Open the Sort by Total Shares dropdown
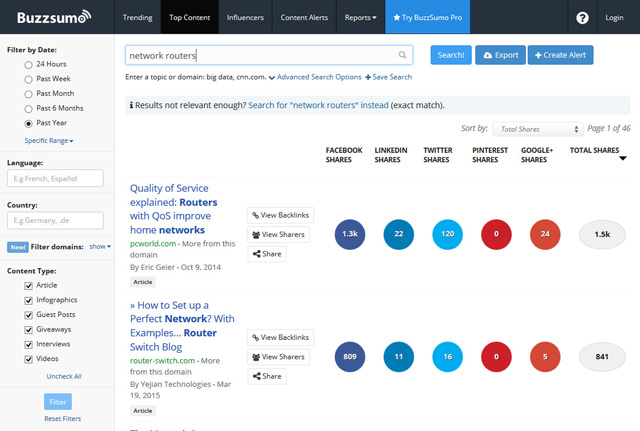The height and width of the screenshot is (431, 640). click(538, 129)
